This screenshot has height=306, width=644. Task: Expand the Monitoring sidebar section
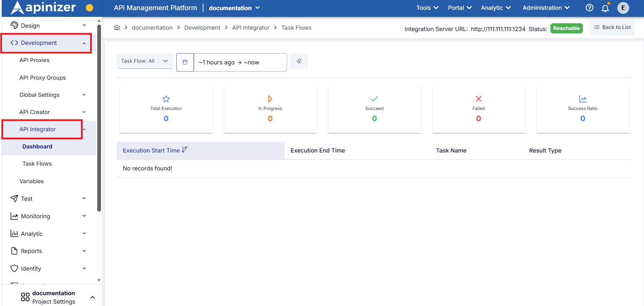49,216
